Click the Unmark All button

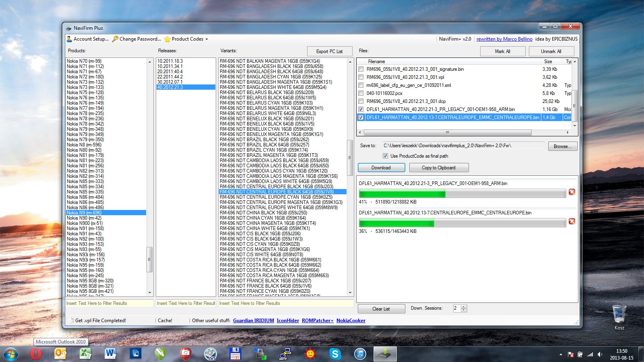point(551,51)
